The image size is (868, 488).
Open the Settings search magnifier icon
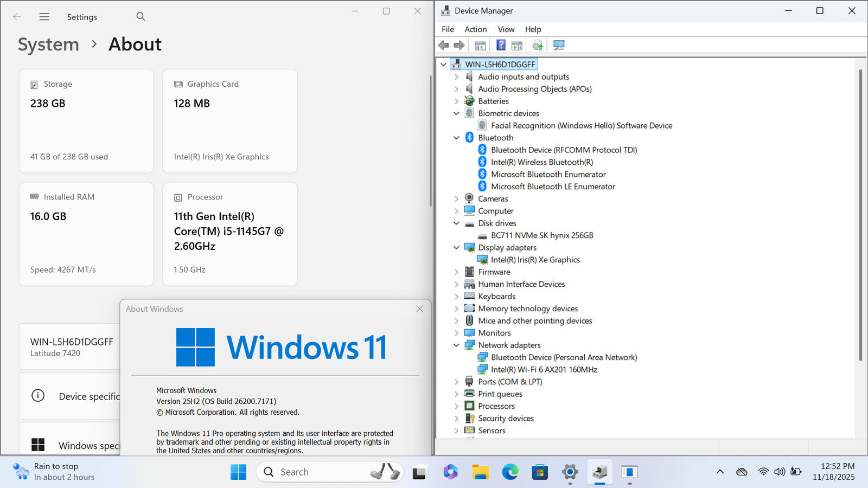(141, 17)
